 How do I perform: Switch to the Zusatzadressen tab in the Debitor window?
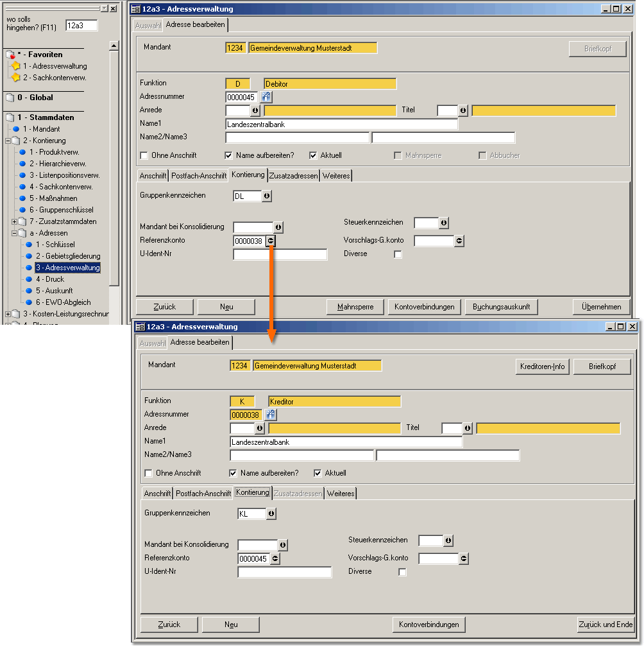[x=293, y=175]
